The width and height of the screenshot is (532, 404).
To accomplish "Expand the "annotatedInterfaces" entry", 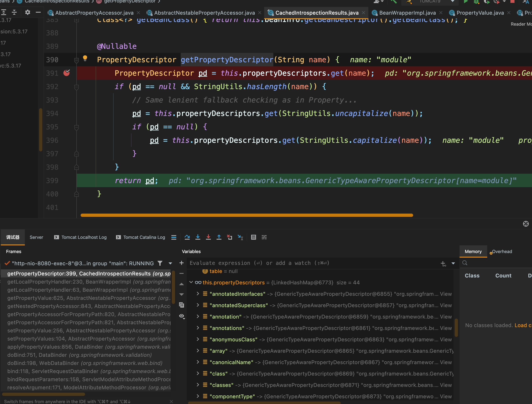I will click(198, 293).
